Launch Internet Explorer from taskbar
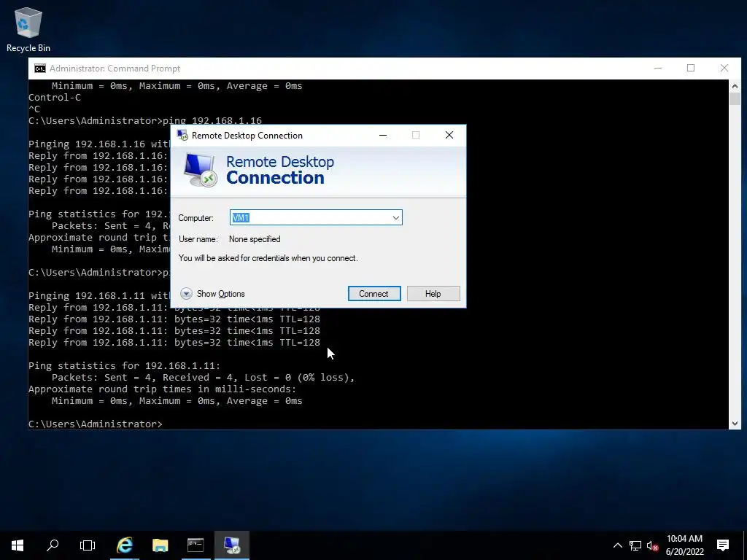Viewport: 747px width, 560px height. 125,545
